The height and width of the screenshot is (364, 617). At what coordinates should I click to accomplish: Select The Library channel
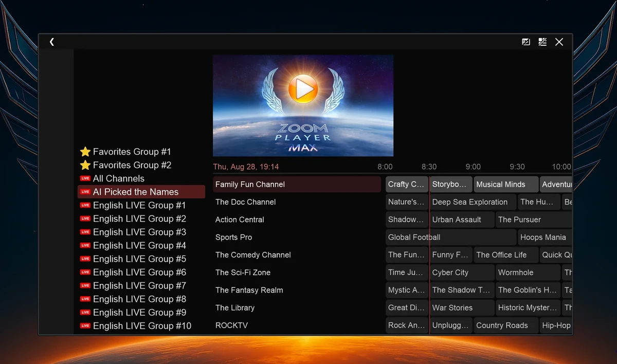297,307
